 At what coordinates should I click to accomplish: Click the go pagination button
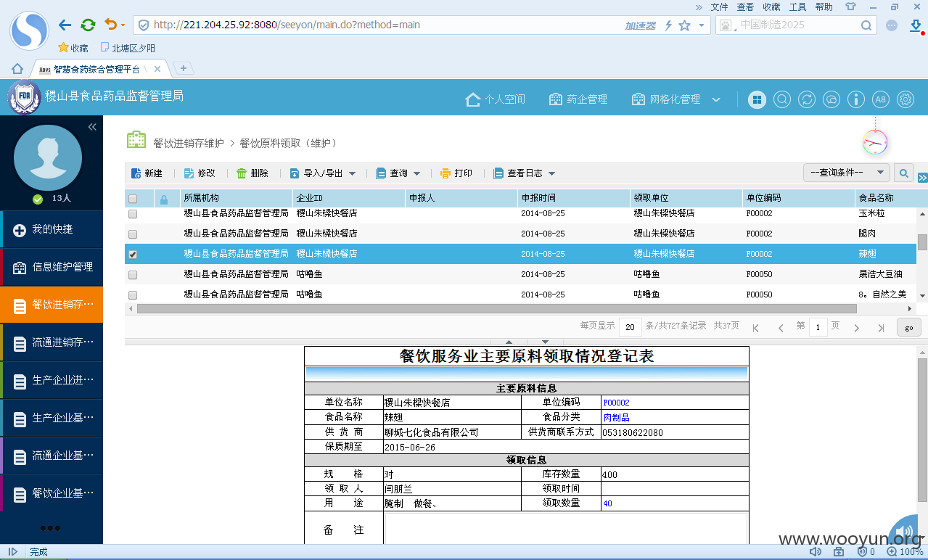(909, 327)
